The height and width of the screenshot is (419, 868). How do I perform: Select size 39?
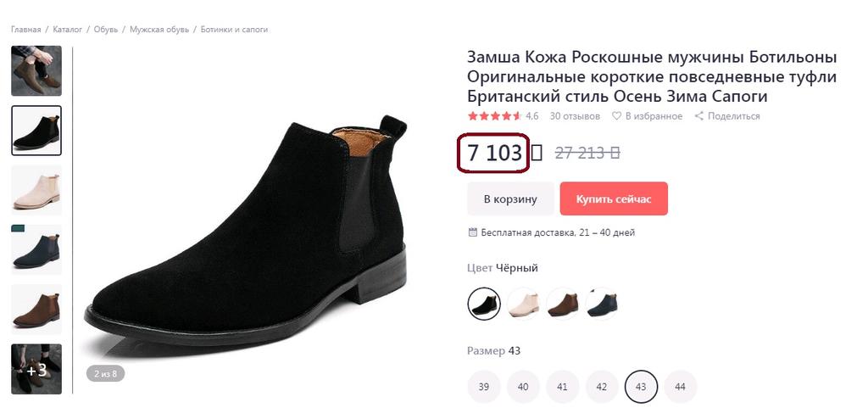(x=483, y=387)
